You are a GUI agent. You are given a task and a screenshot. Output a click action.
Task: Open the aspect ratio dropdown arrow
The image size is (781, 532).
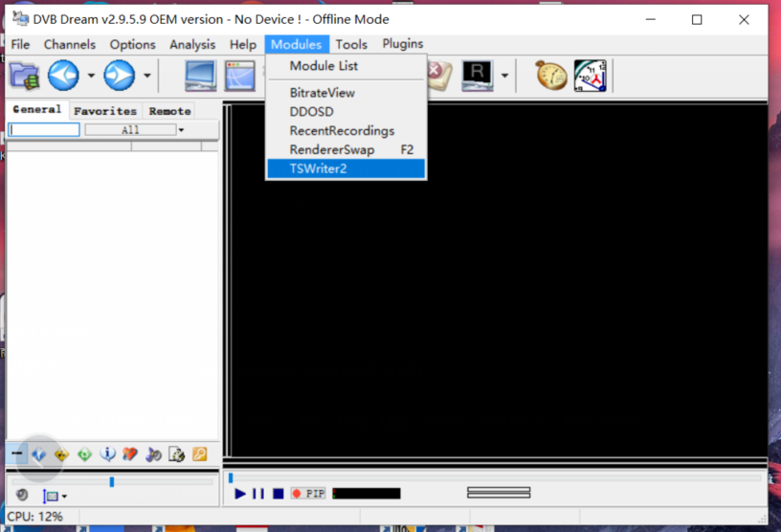[64, 497]
